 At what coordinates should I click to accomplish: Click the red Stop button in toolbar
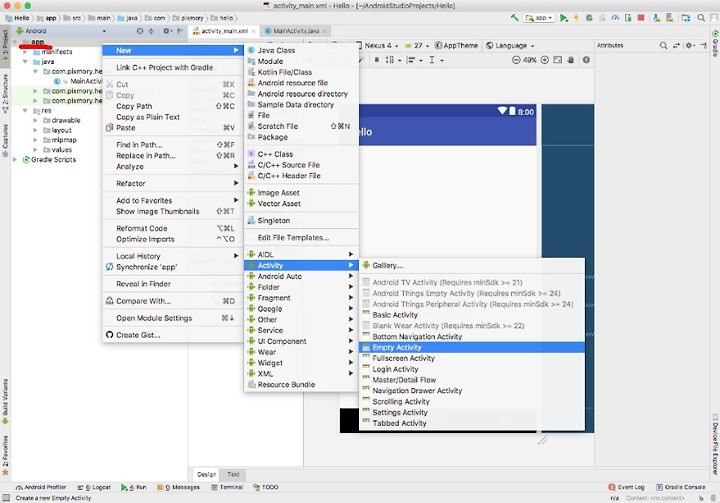pos(641,18)
